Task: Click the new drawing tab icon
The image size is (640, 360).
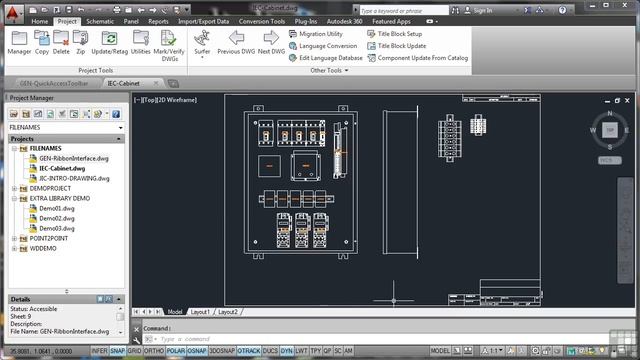Action: coord(173,84)
